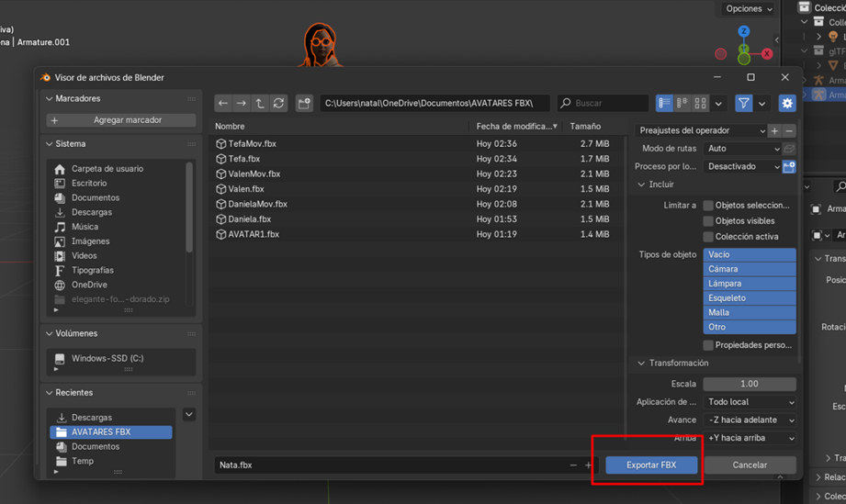
Task: Open display settings dropdown arrow
Action: pos(718,104)
